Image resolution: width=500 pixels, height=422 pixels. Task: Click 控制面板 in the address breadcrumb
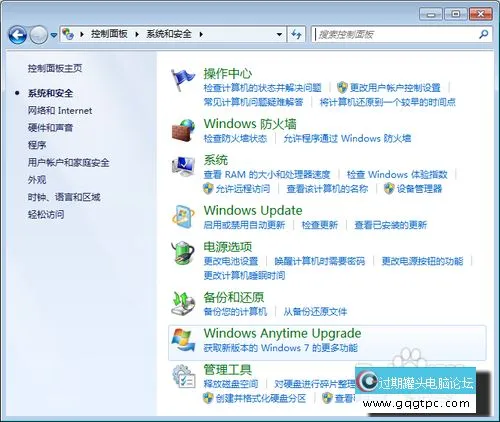pos(109,34)
